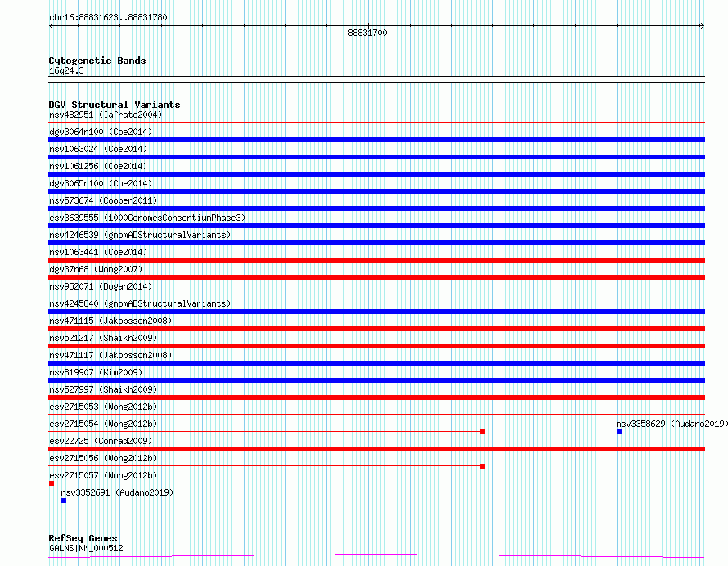Click blue square marker of nsv3358629
Viewport: 728px width, 566px height.
point(619,432)
